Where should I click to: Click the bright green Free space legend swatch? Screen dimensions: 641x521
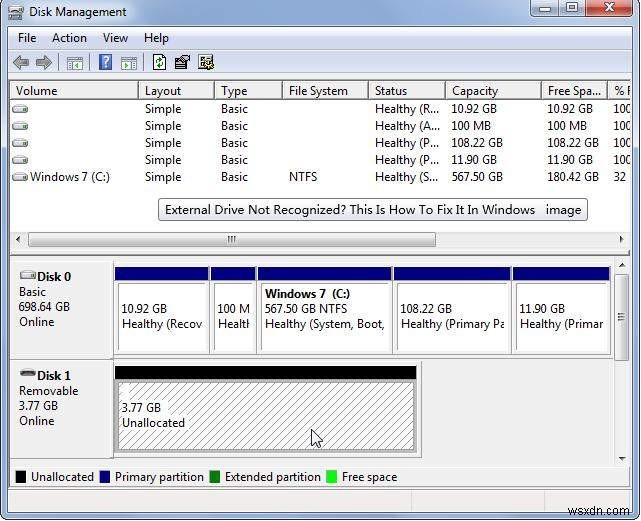click(x=332, y=477)
